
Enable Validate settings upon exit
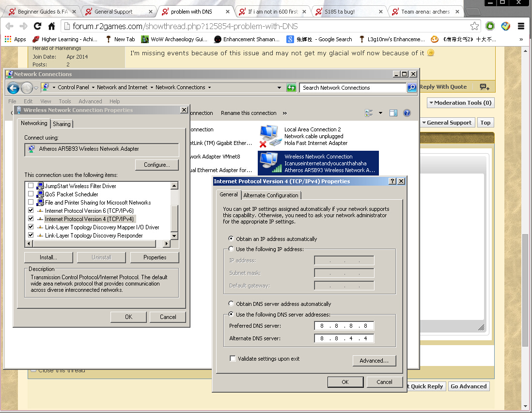pyautogui.click(x=233, y=359)
